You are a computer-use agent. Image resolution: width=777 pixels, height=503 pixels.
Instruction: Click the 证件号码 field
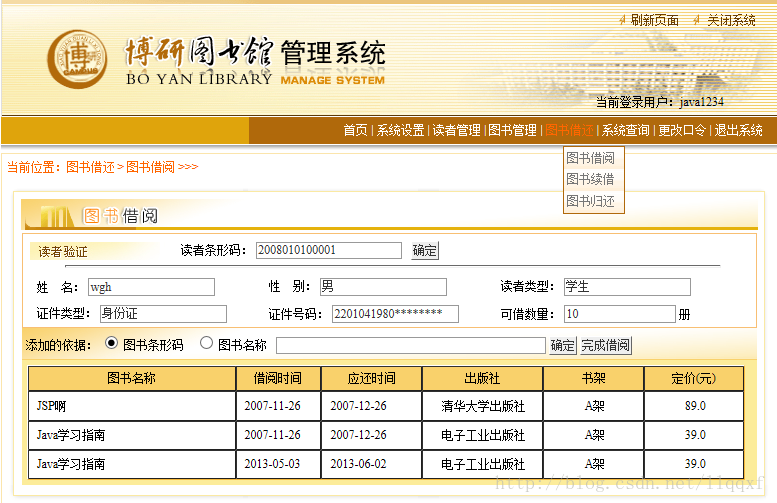(x=395, y=314)
